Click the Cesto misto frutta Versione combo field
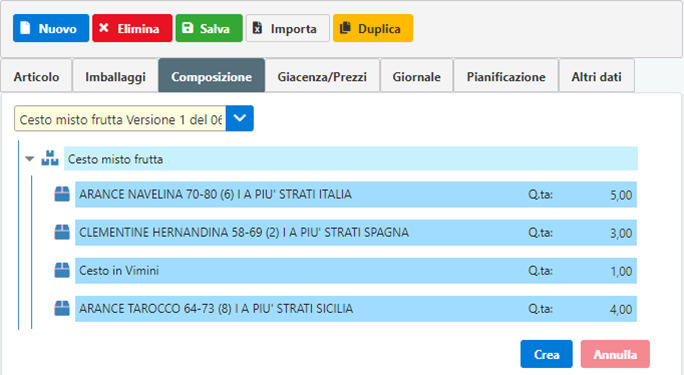Image resolution: width=684 pixels, height=375 pixels. pyautogui.click(x=120, y=119)
